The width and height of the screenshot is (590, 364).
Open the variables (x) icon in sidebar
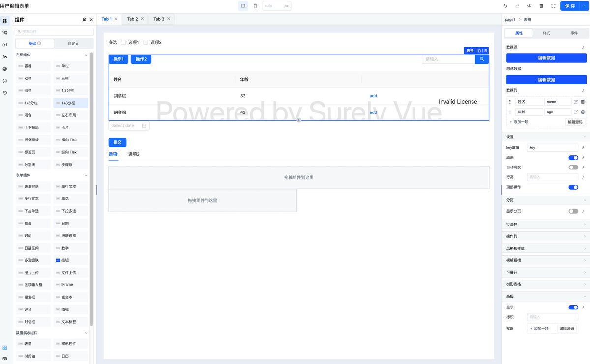[x=5, y=45]
